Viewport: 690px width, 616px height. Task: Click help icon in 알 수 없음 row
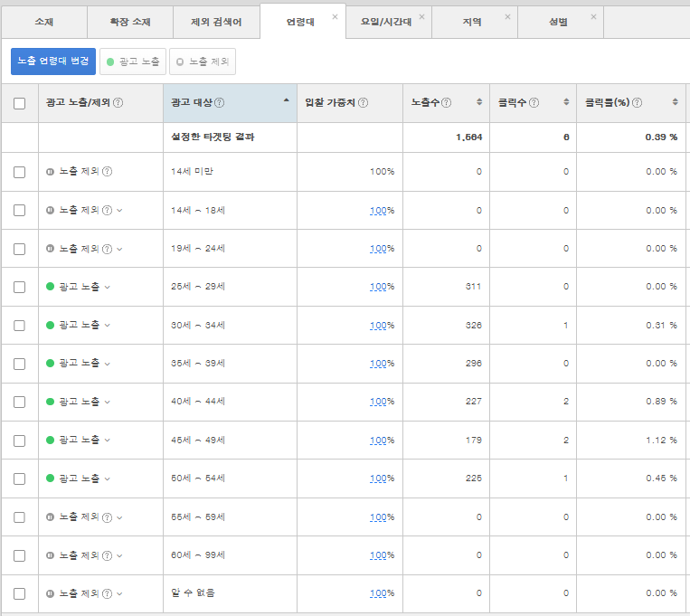107,594
